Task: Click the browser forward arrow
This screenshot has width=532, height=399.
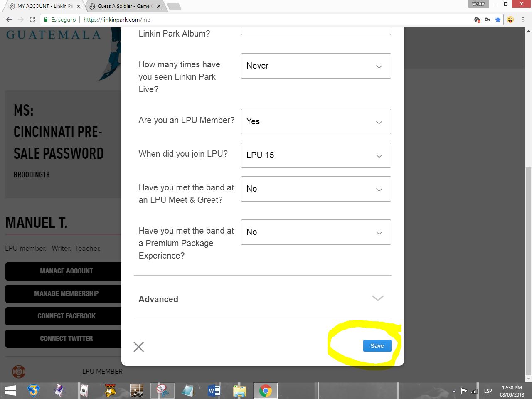Action: click(21, 20)
